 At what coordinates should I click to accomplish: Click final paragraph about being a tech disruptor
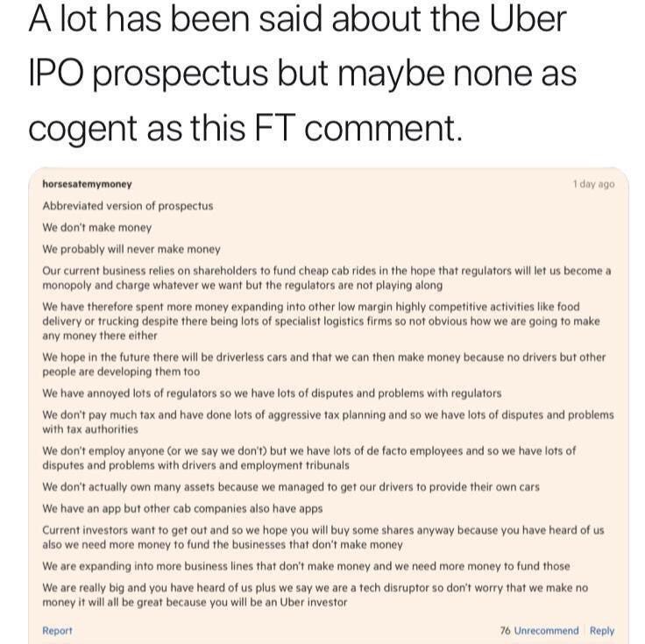tap(315, 595)
